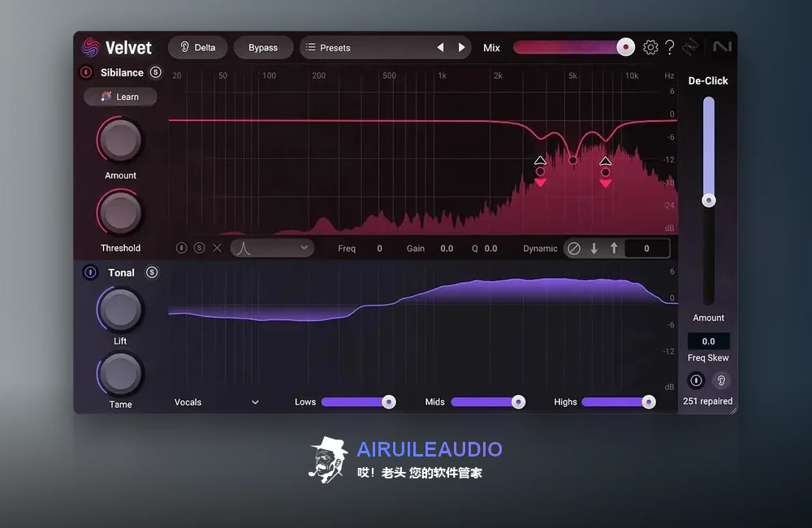Solo the selected EQ band
Image resolution: width=812 pixels, height=528 pixels.
(x=199, y=249)
